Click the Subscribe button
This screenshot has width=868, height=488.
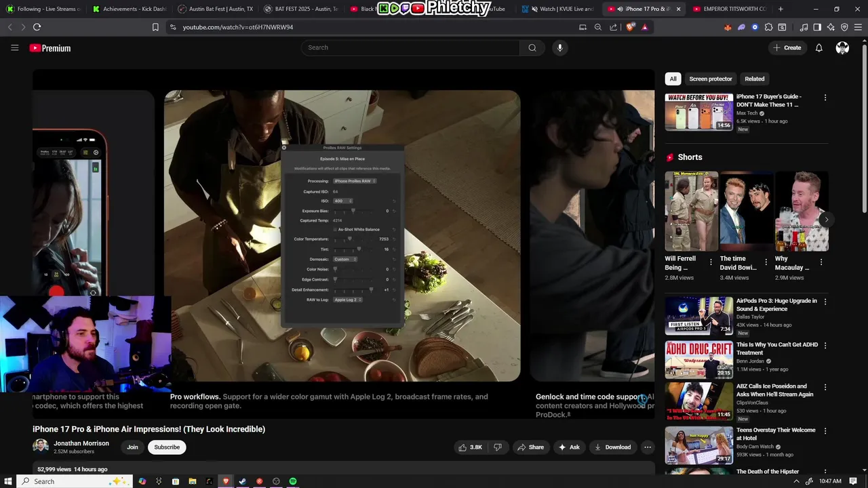[x=167, y=447]
